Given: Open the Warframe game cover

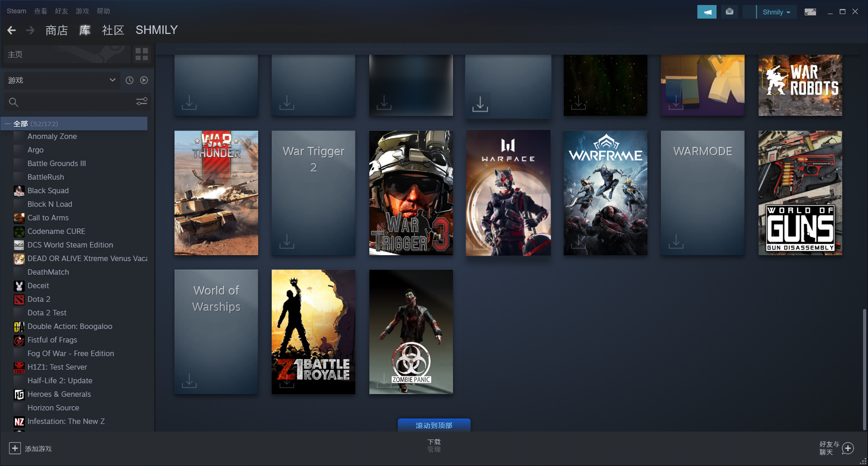Looking at the screenshot, I should tap(605, 193).
